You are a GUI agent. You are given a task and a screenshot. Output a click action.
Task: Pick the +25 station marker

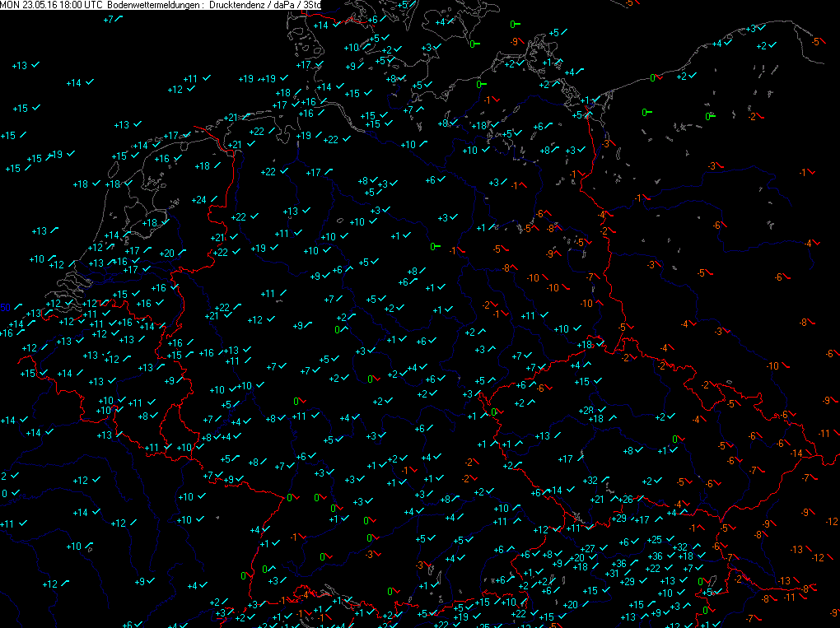click(656, 540)
